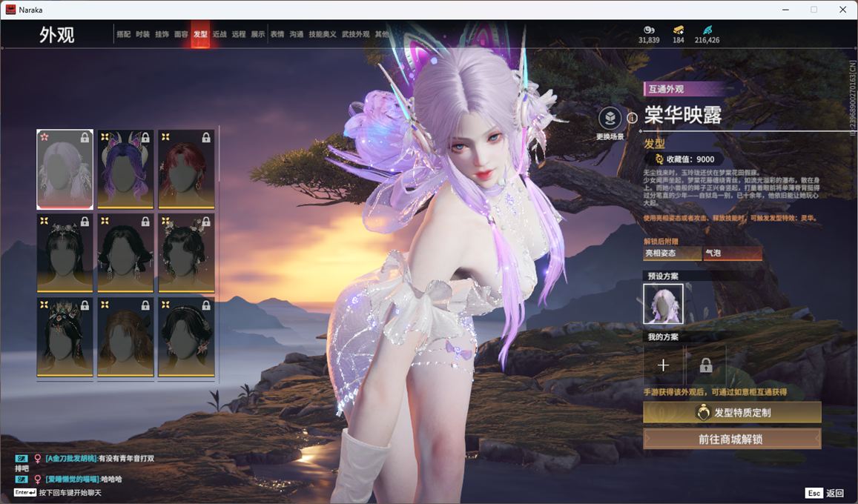Select the black hairstyle with silver floral crown
Screen dimensions: 858x504
[65, 253]
